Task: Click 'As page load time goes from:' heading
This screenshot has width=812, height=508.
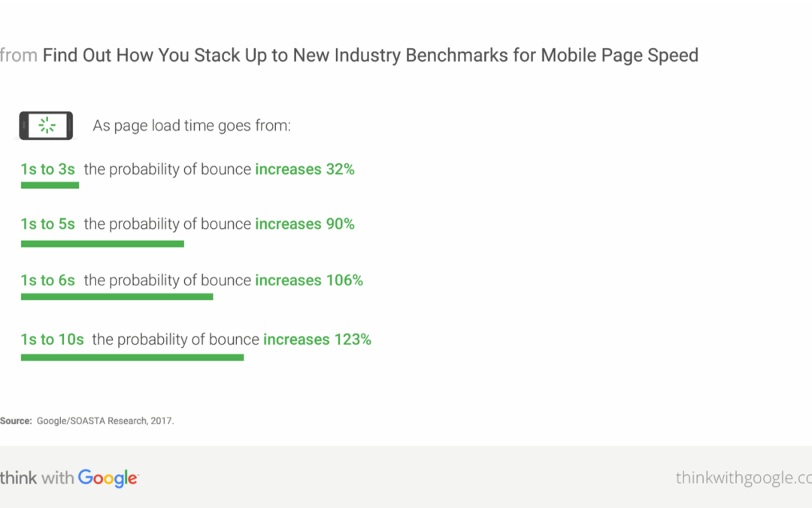Action: tap(192, 126)
